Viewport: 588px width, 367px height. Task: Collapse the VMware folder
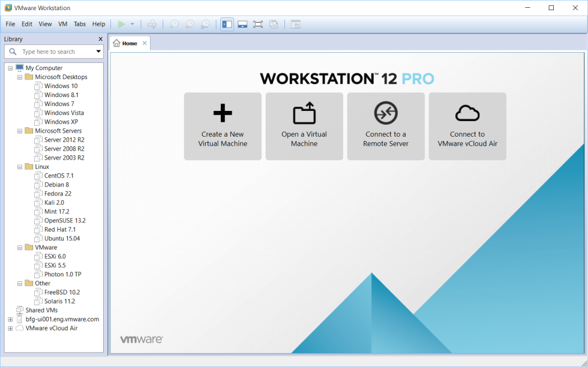(x=20, y=248)
